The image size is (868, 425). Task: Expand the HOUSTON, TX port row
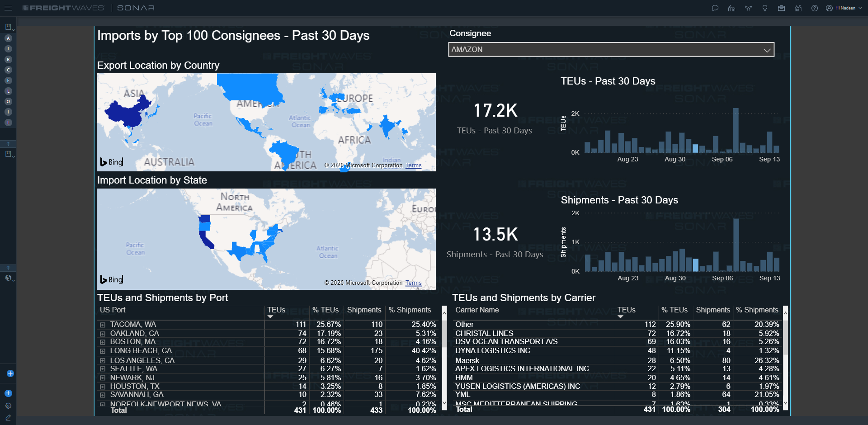point(103,387)
